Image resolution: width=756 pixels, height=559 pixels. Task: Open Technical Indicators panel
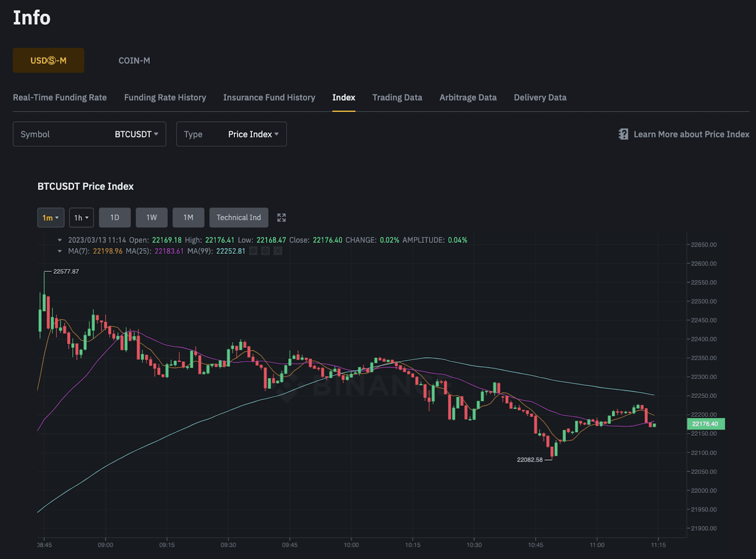pyautogui.click(x=239, y=217)
